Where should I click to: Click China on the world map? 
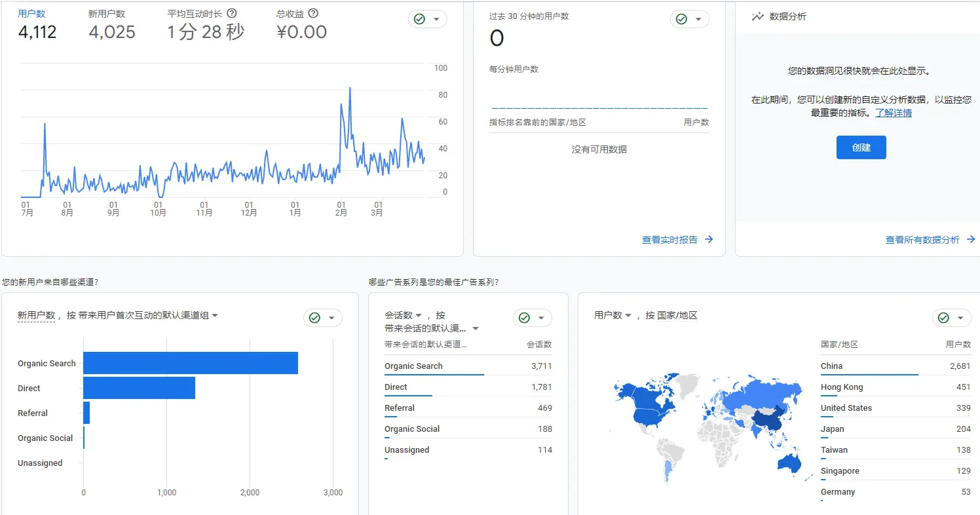click(x=766, y=421)
